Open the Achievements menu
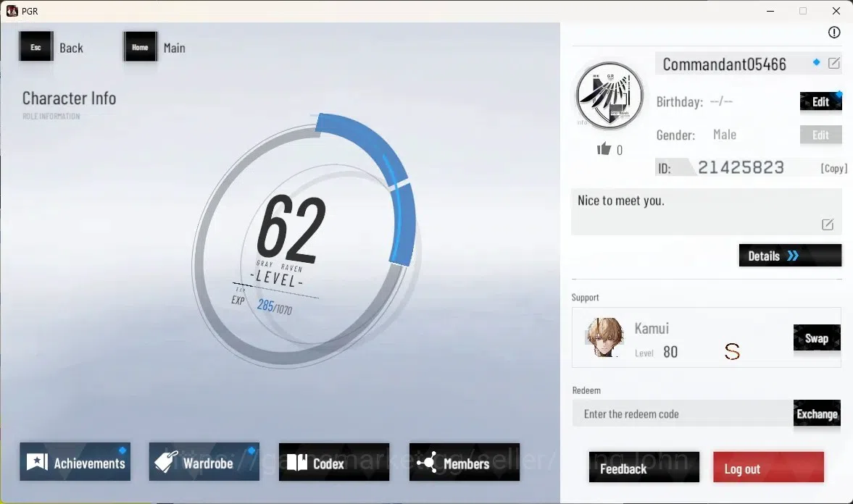Screen dimensions: 853x504 [x=75, y=462]
